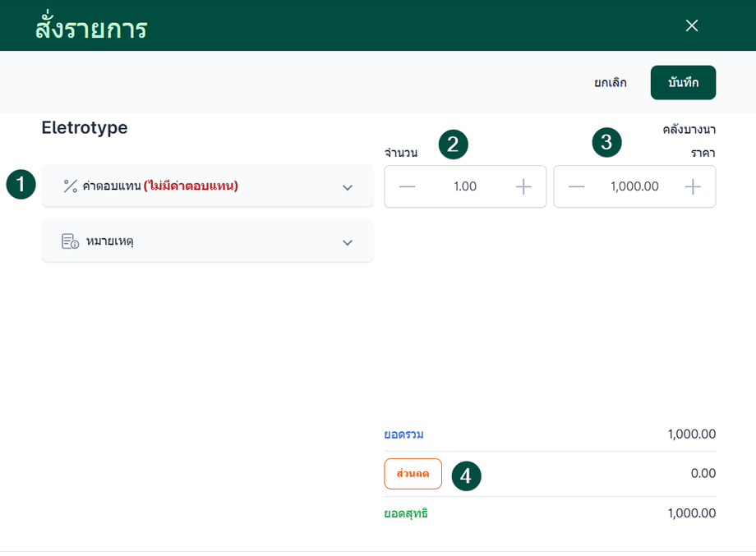756x556 pixels.
Task: Click the red text ไม่มีค่าตอบแทน
Action: 191,186
